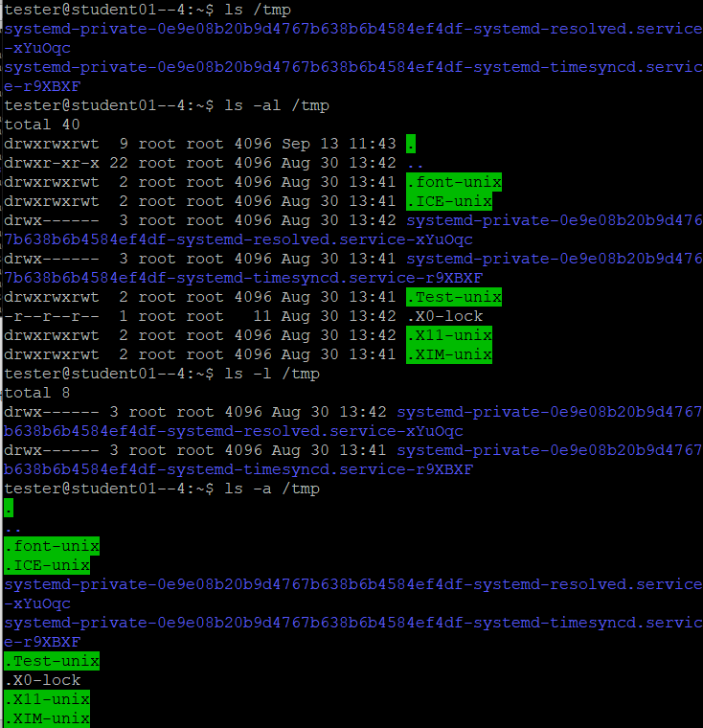Click highlighted '.Test-unix' in ls -al listing
This screenshot has width=703, height=728.
pos(454,297)
